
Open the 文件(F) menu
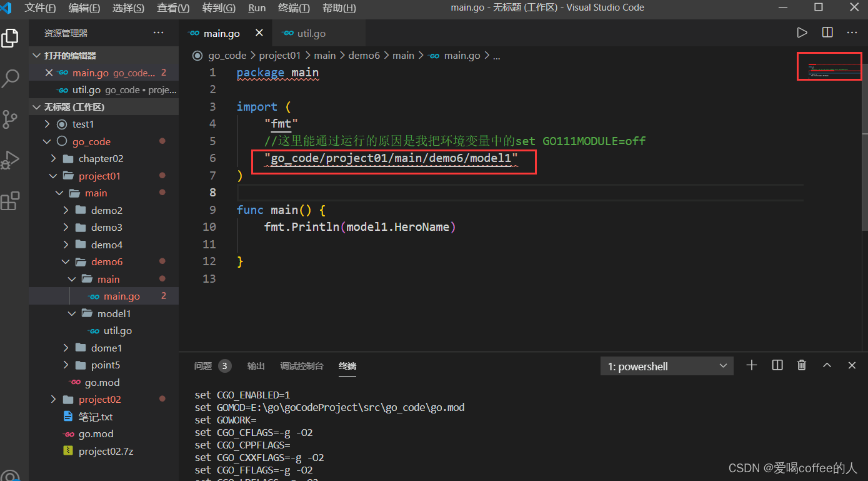(x=40, y=8)
